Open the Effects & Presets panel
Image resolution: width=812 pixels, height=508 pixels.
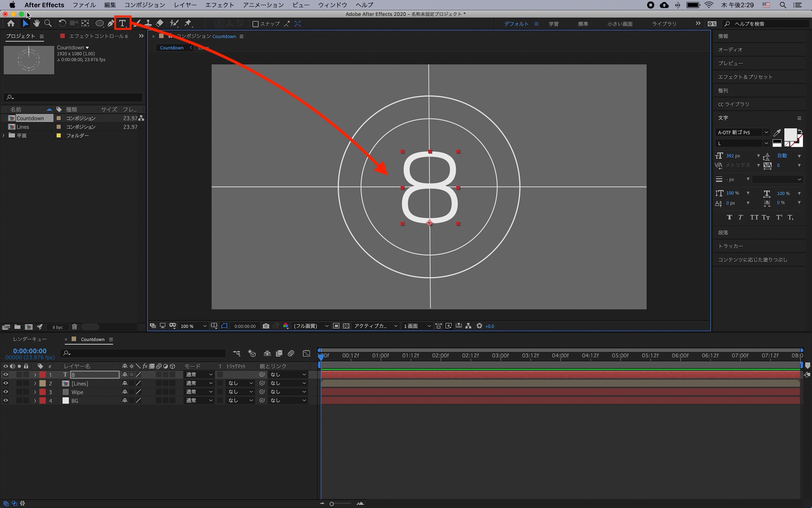(745, 77)
